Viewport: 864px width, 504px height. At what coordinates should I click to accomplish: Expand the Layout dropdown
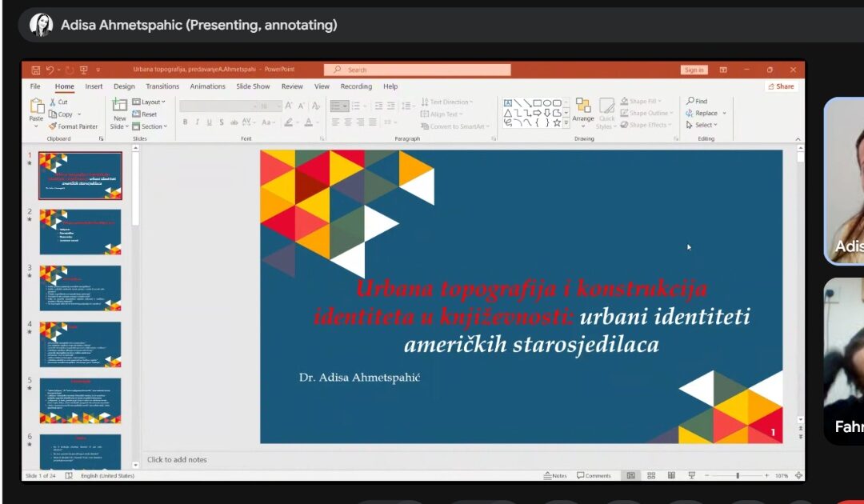click(x=149, y=102)
